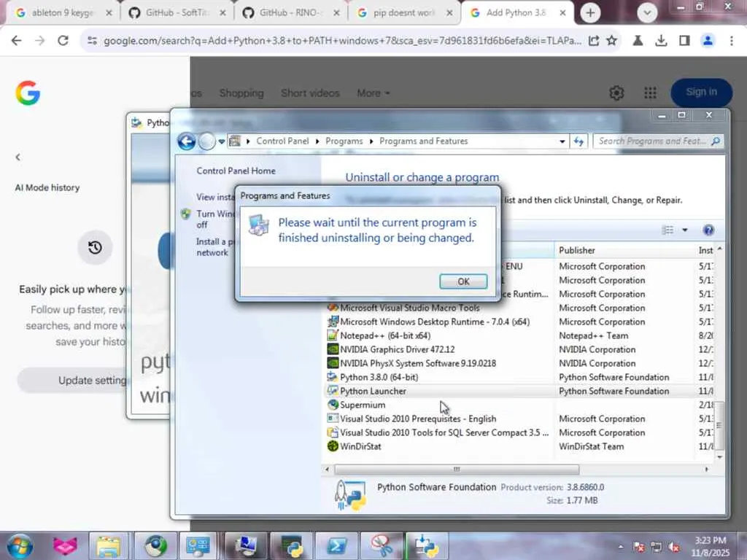
Task: Open a new Chrome tab with plus button
Action: (x=590, y=13)
